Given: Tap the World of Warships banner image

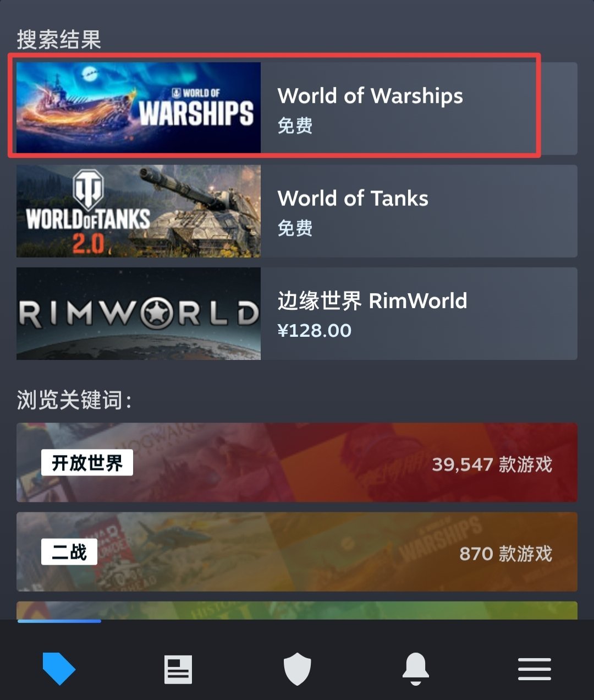Looking at the screenshot, I should point(139,107).
